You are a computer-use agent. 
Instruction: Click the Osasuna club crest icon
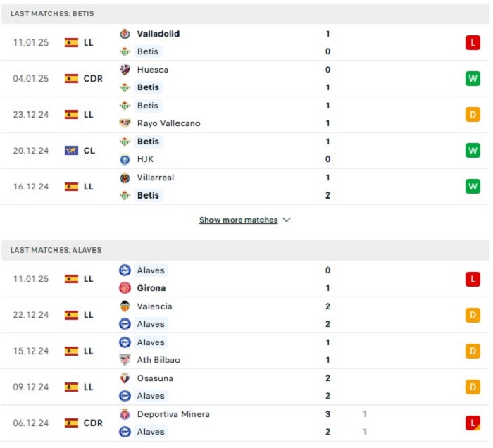point(125,378)
